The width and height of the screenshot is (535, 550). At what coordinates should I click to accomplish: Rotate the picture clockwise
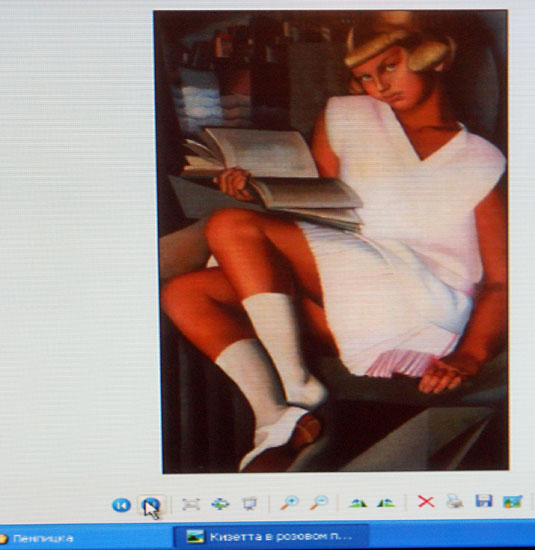358,503
